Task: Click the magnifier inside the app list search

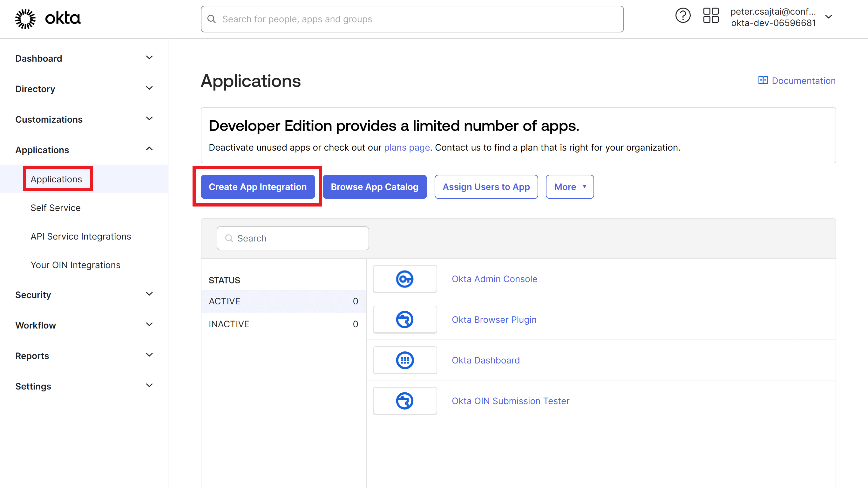Action: [229, 238]
